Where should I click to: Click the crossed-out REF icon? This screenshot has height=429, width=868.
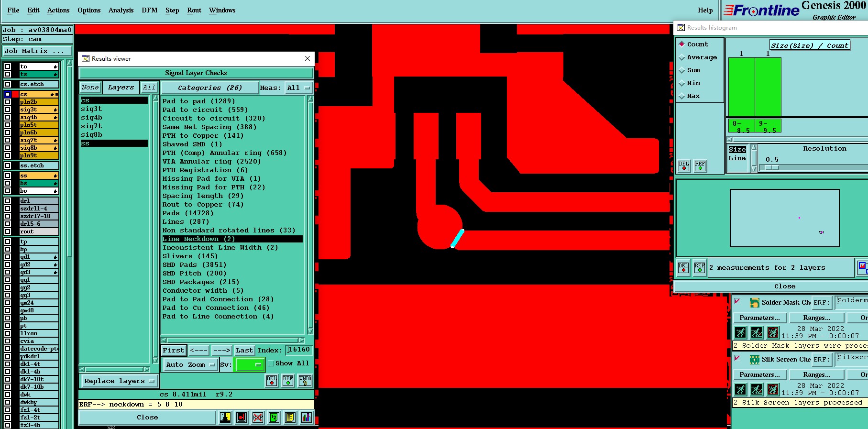tap(258, 418)
